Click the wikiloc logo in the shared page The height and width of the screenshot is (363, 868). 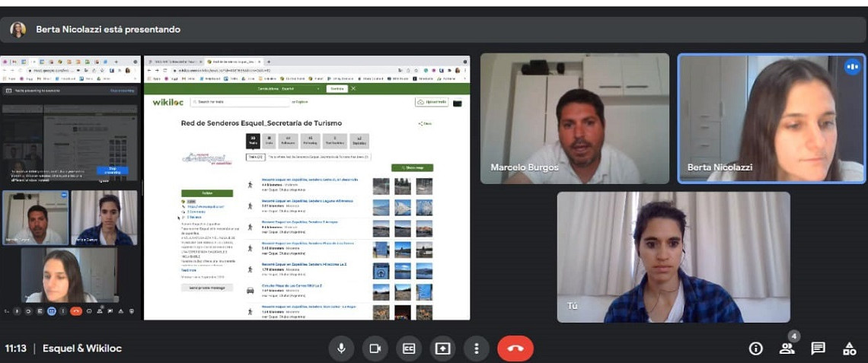pos(168,103)
